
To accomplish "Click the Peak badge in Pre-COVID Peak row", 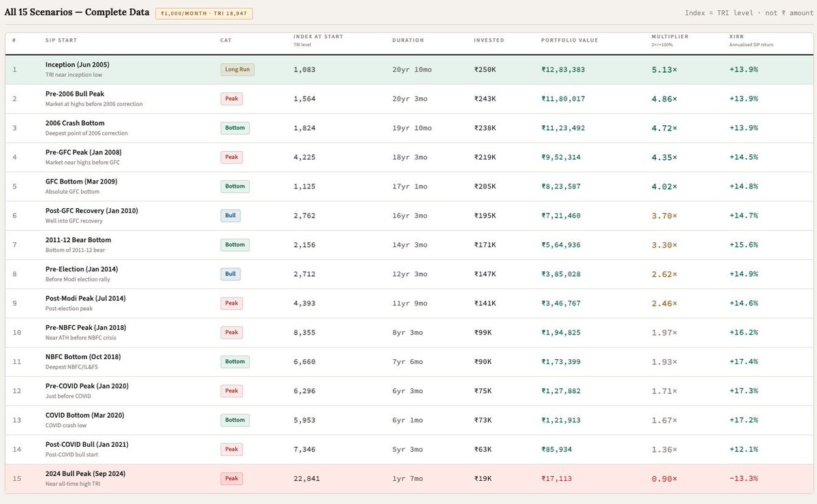I will [x=231, y=391].
